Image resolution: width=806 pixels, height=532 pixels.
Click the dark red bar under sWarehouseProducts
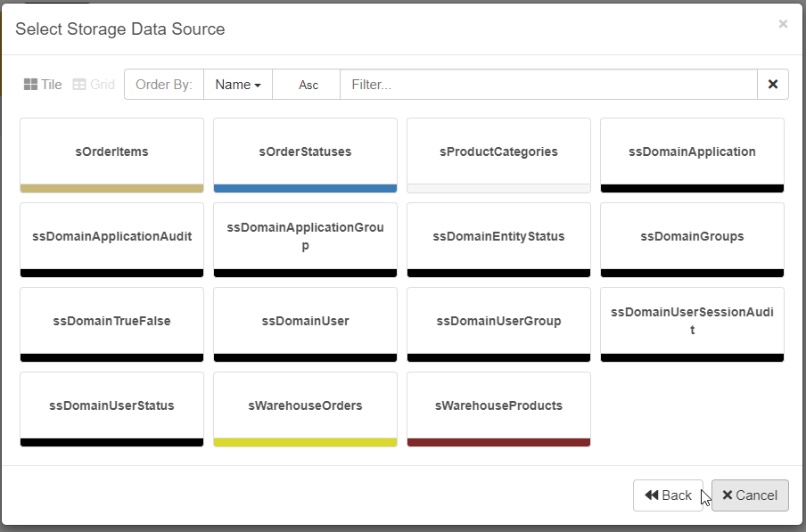(x=498, y=442)
